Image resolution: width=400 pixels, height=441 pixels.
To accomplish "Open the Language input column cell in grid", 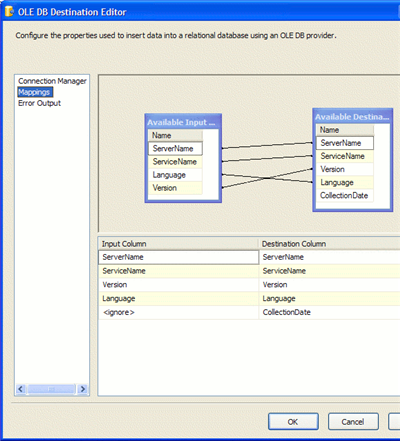I will (x=179, y=298).
